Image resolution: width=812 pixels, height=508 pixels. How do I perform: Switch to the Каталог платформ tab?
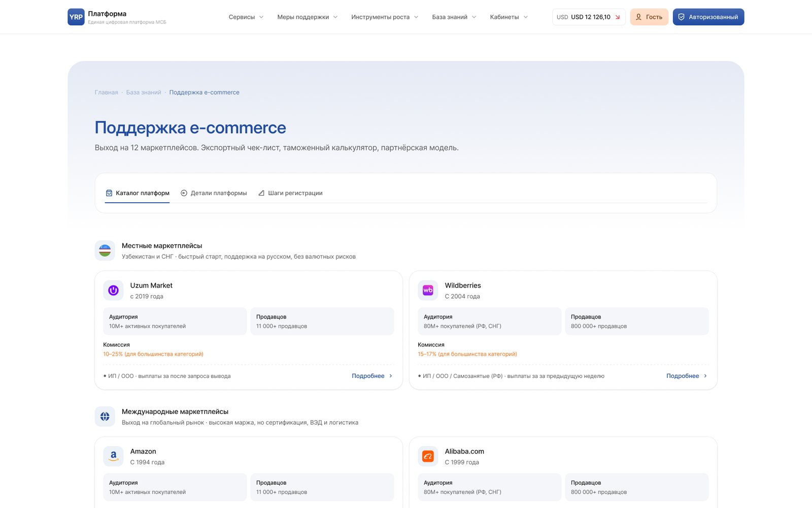[x=137, y=193]
